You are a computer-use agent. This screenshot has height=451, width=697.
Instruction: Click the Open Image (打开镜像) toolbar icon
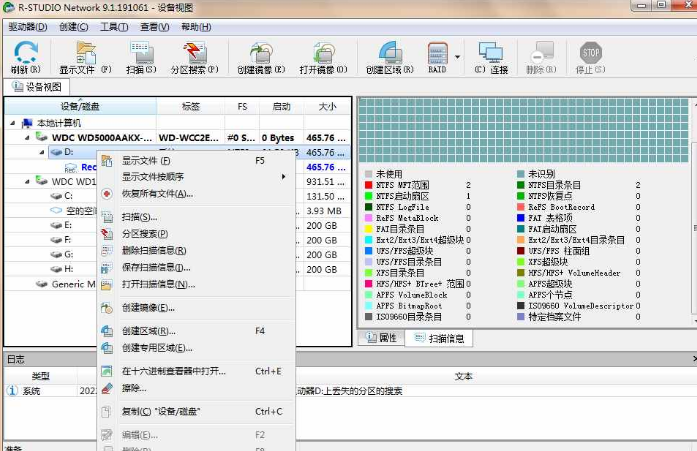point(323,57)
